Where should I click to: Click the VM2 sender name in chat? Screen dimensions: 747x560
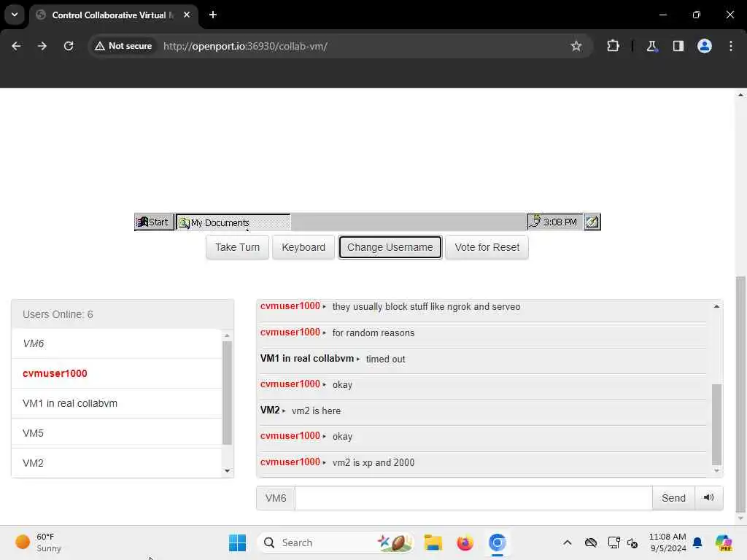pos(270,410)
